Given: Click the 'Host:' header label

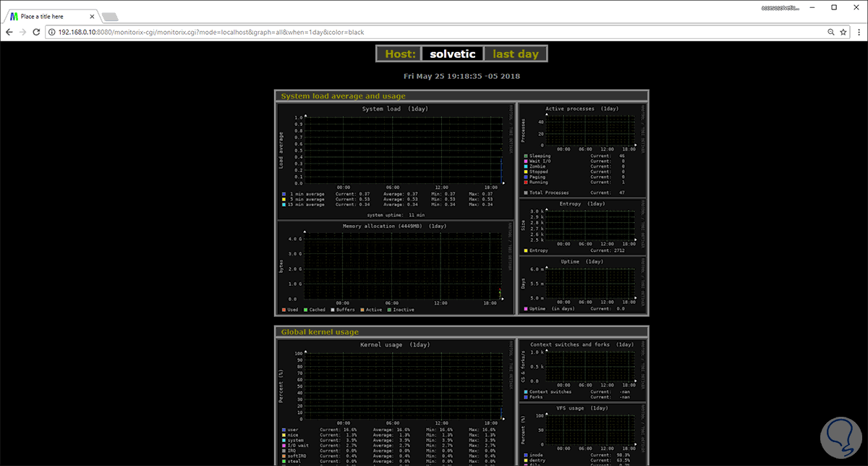Looking at the screenshot, I should click(x=400, y=54).
